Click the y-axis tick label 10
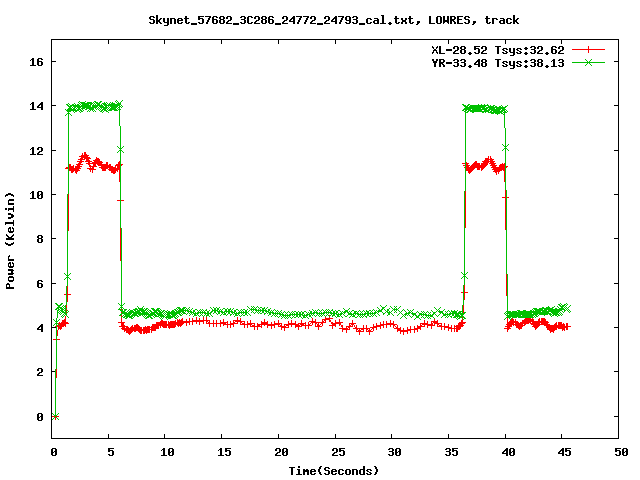Screen dimensions: 640x480 36,195
